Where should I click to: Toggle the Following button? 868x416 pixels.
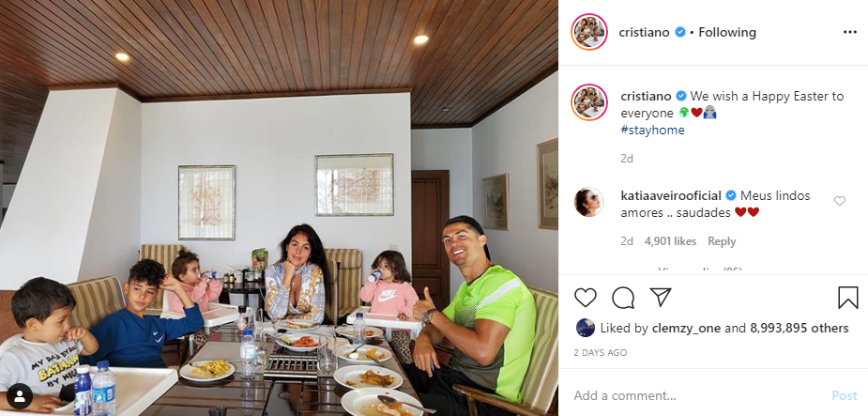pyautogui.click(x=727, y=32)
